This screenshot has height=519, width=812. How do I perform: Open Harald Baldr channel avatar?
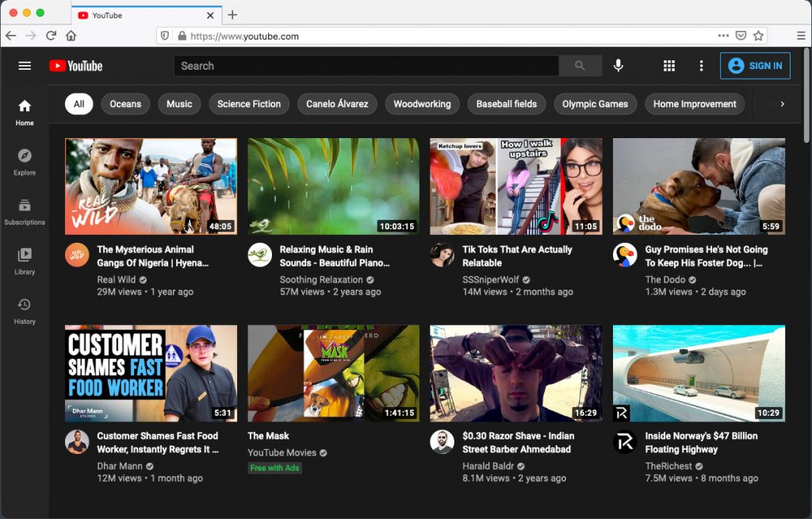[x=442, y=442]
